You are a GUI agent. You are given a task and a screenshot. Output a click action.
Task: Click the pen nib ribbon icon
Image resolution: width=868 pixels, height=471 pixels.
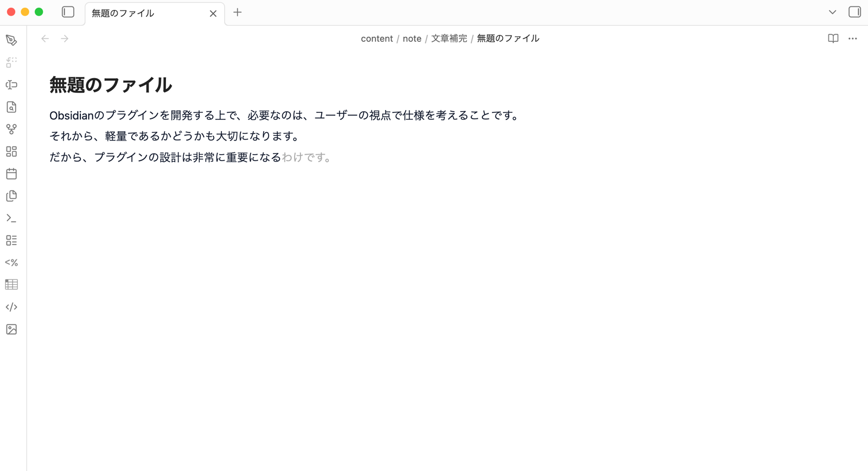tap(11, 40)
